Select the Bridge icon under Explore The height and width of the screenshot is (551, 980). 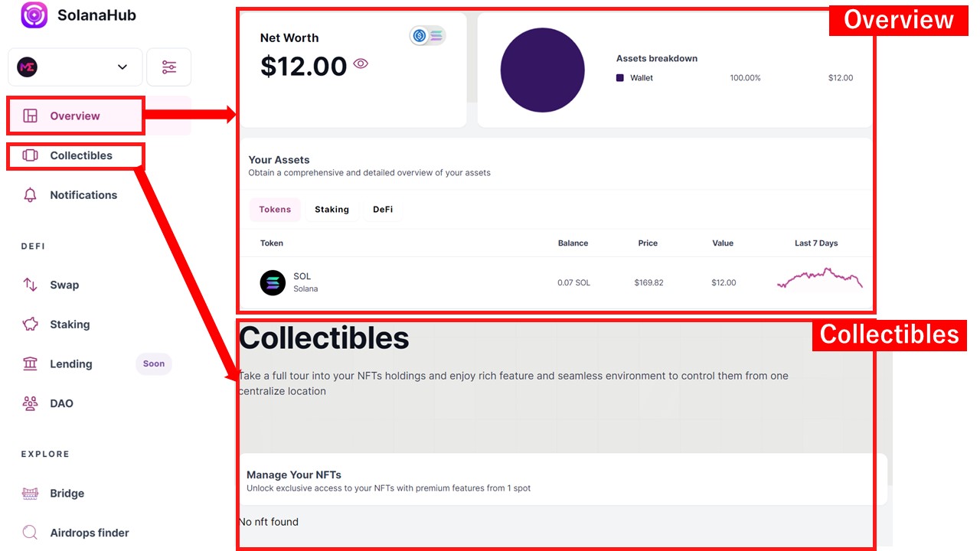[x=31, y=493]
